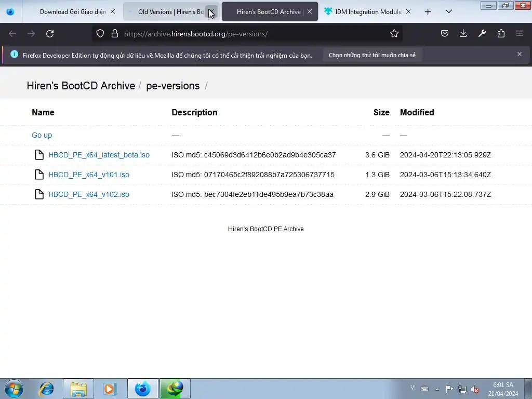Download HBCD_PE_x64_latest_beta.iso
The width and height of the screenshot is (532, 399).
click(x=99, y=155)
